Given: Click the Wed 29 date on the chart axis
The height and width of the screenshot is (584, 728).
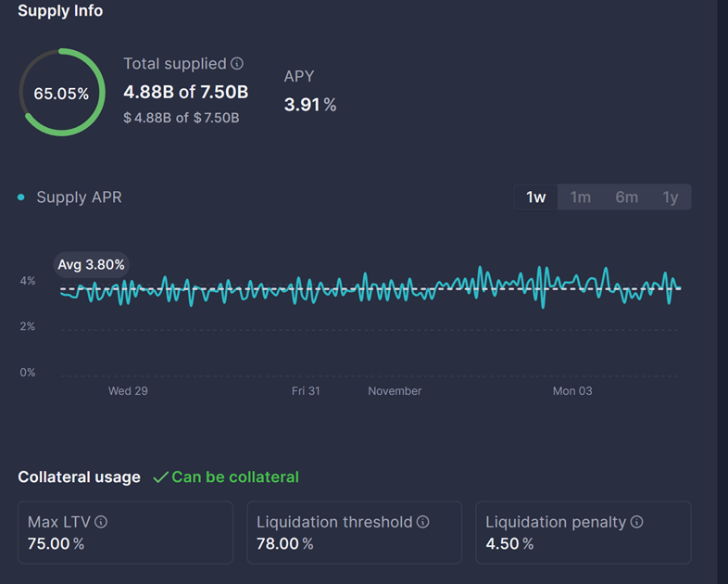Looking at the screenshot, I should click(x=128, y=391).
